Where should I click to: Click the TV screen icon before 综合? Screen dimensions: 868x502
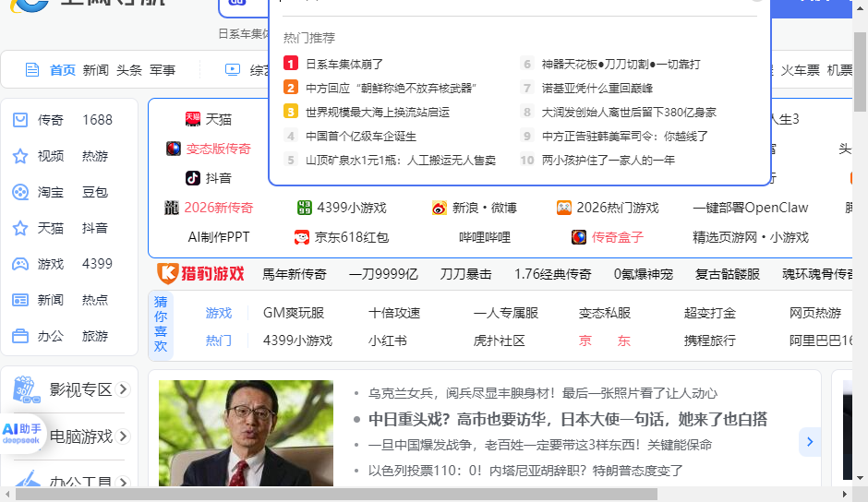click(x=233, y=70)
